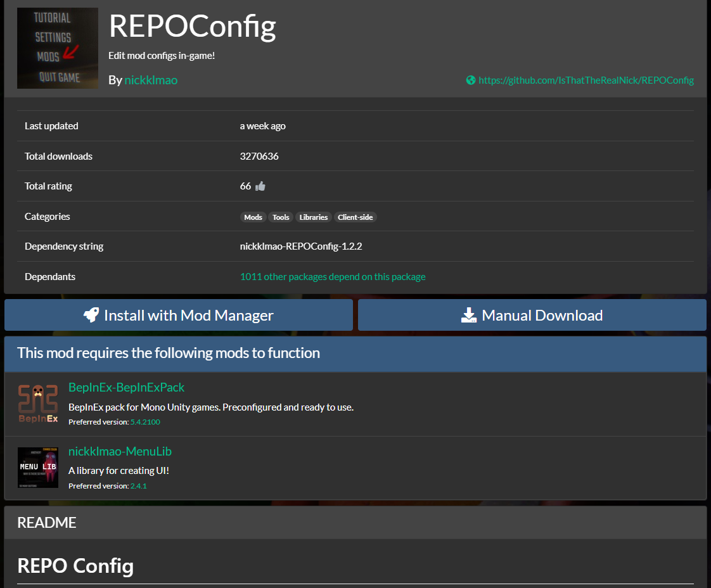Select the Libraries category tag

pyautogui.click(x=313, y=217)
